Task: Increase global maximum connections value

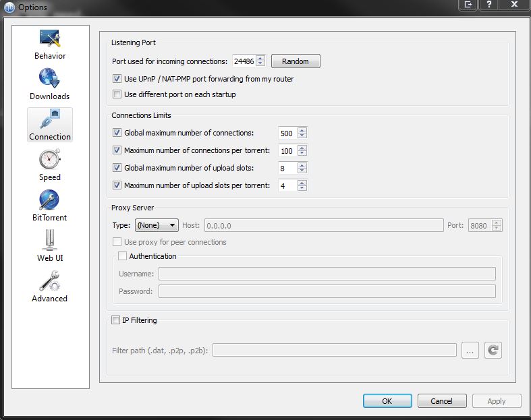Action: (x=302, y=130)
